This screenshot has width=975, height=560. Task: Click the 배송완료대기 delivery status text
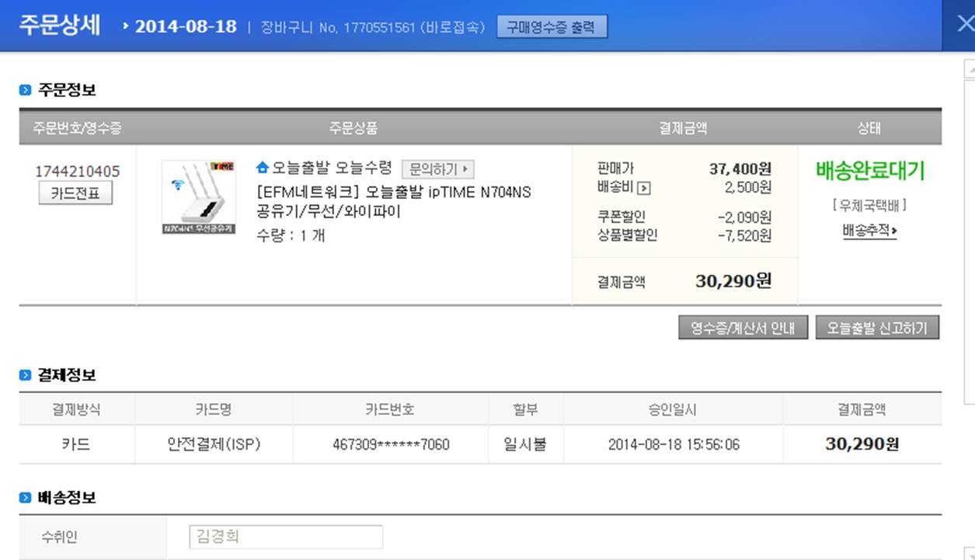point(870,171)
